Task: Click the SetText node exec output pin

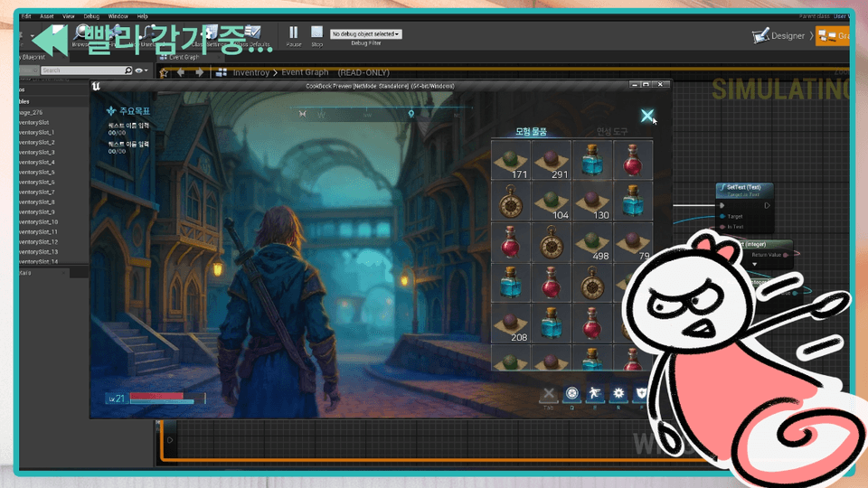Action: pos(768,205)
